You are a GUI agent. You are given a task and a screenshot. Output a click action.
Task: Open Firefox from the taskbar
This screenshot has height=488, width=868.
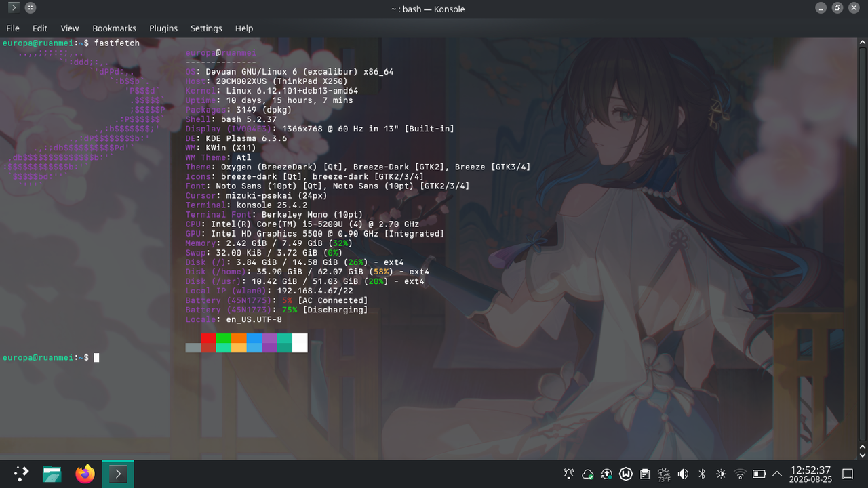pyautogui.click(x=85, y=474)
